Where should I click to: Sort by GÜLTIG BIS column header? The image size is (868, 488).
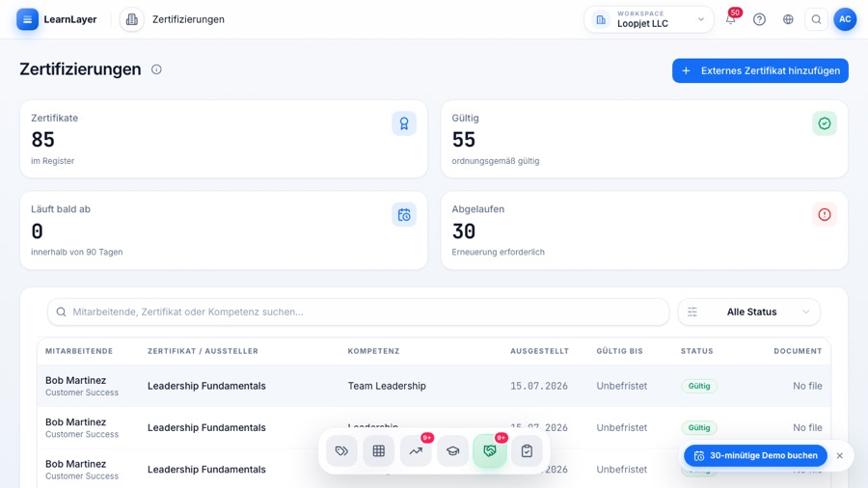click(x=619, y=351)
